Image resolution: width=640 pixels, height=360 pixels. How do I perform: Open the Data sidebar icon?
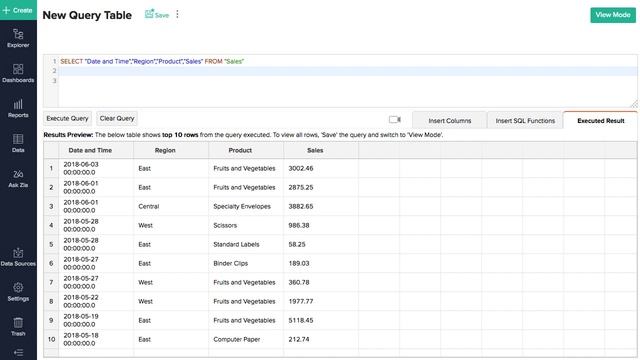tap(18, 143)
